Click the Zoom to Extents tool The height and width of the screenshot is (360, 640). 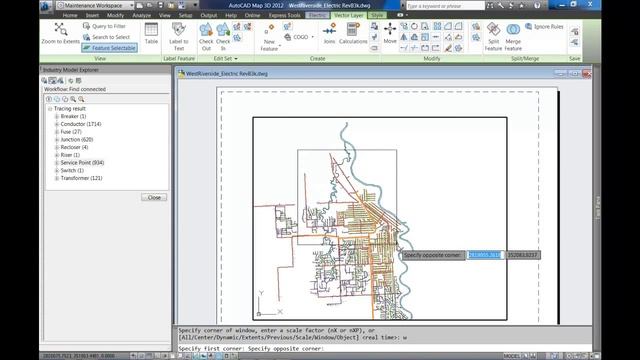60,33
